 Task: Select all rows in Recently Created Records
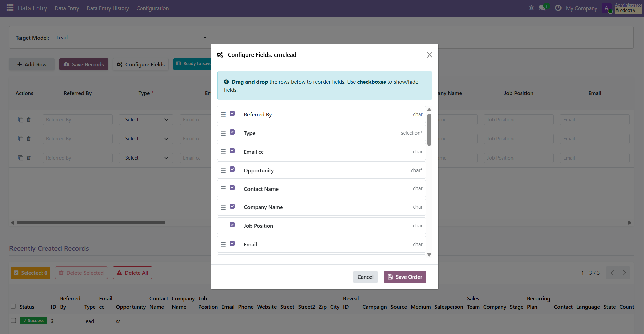tap(14, 306)
